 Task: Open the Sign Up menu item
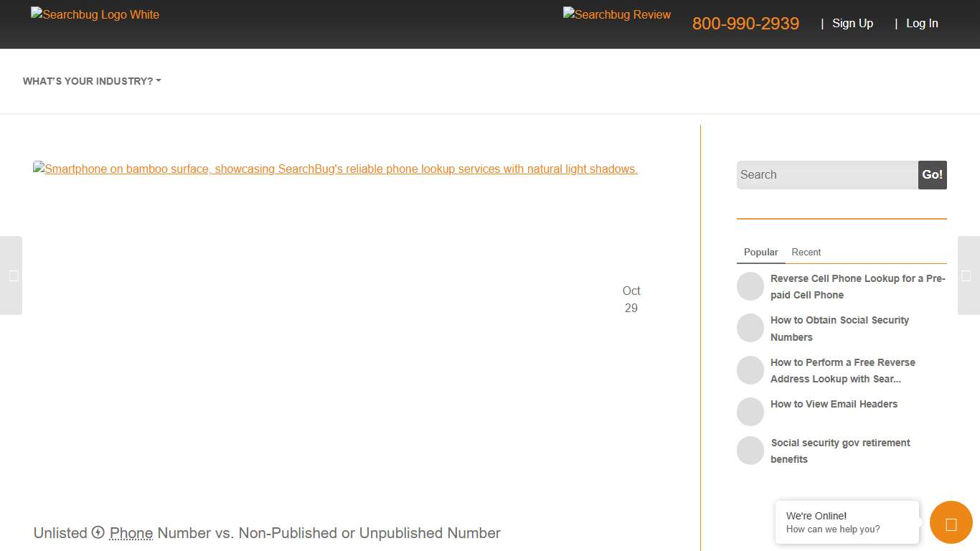[x=852, y=23]
